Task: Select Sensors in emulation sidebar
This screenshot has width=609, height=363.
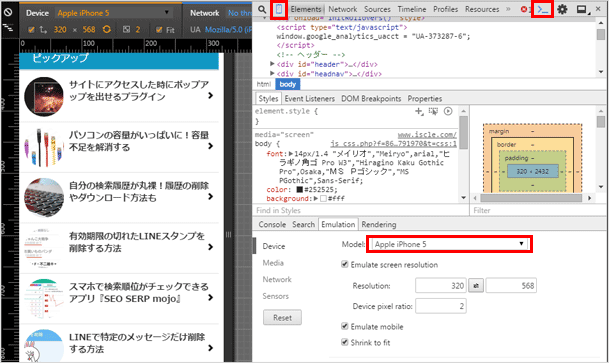Action: (275, 296)
